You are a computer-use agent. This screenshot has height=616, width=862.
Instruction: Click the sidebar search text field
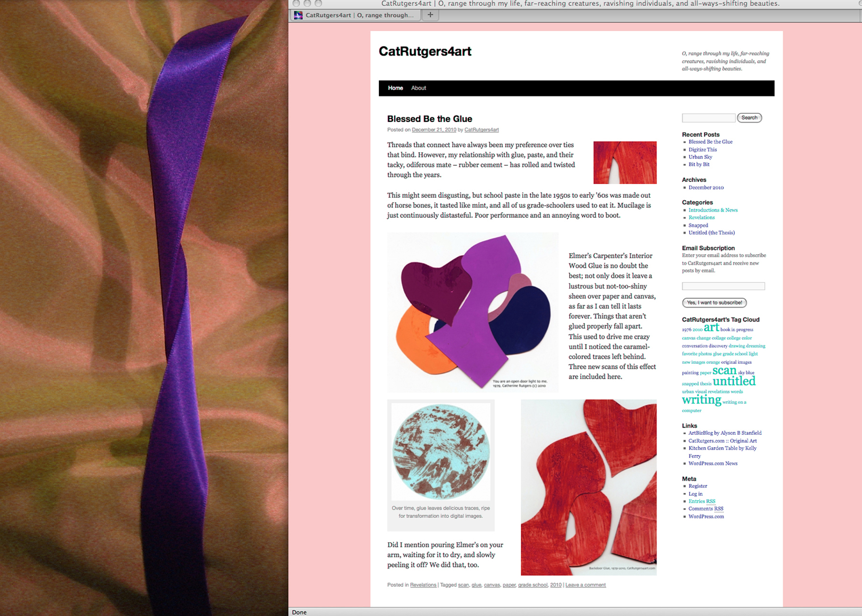[708, 118]
